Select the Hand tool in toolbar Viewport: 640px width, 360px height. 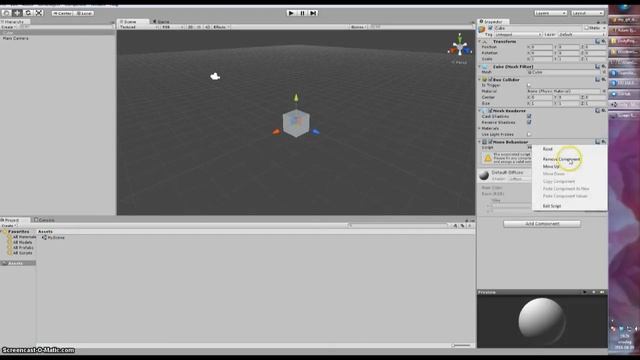click(6, 13)
